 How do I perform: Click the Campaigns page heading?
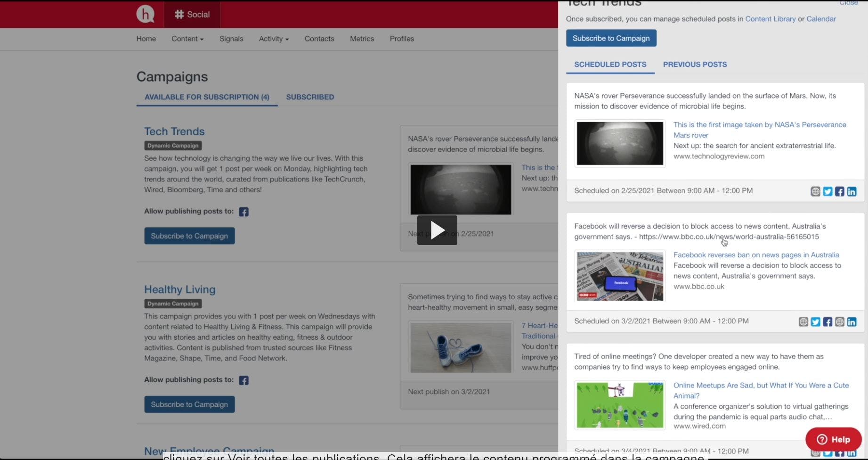pyautogui.click(x=172, y=77)
